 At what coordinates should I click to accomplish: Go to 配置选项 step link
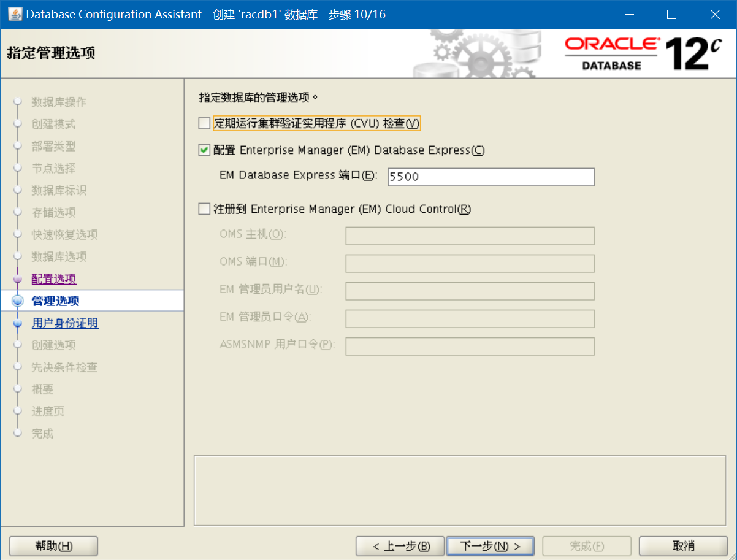point(54,279)
